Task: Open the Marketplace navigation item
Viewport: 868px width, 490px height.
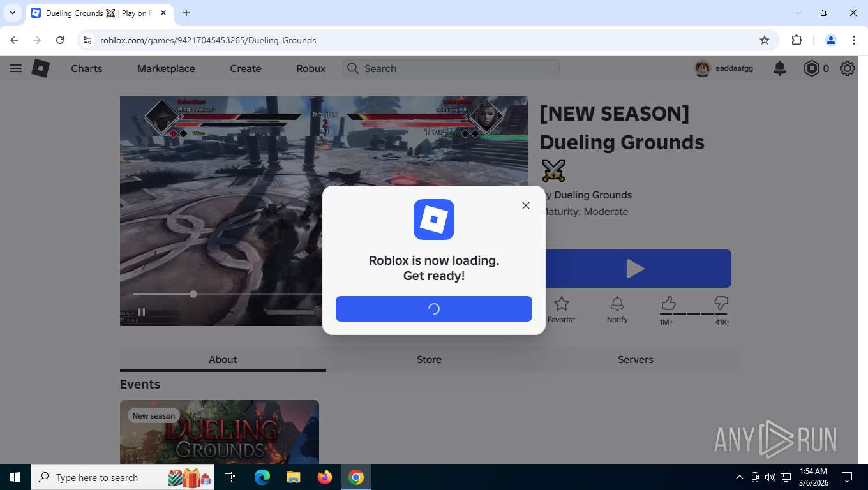Action: click(x=166, y=68)
